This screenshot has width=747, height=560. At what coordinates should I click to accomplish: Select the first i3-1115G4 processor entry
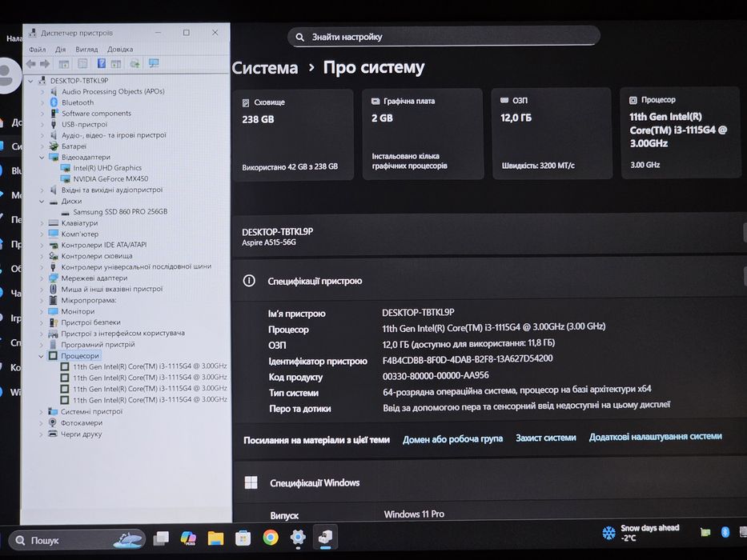(150, 366)
